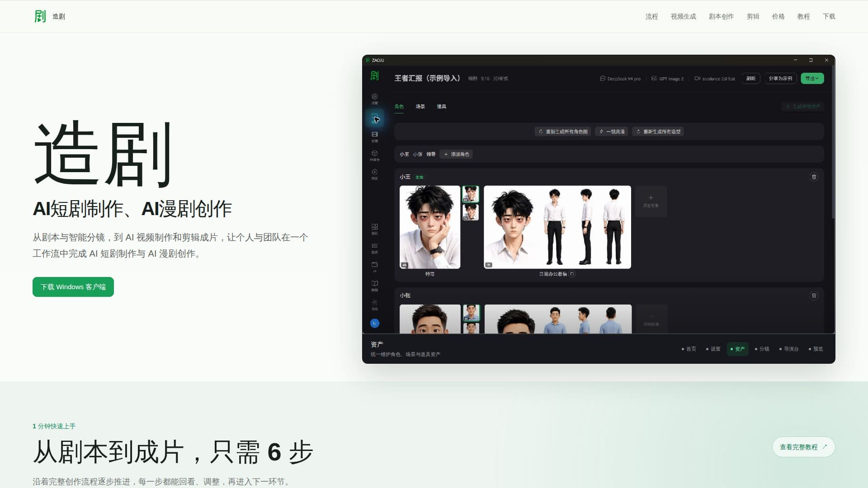Open 小张's large portrait thumbnail

[x=430, y=319]
